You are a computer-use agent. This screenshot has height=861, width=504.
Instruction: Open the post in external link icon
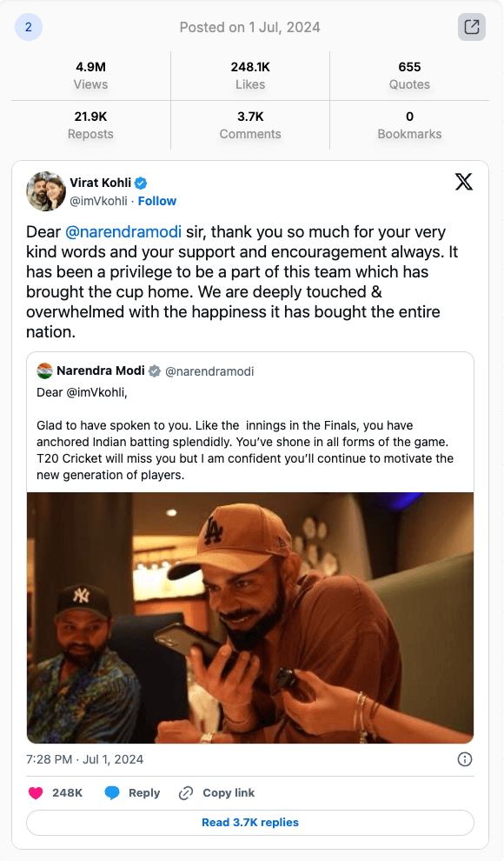pos(472,27)
